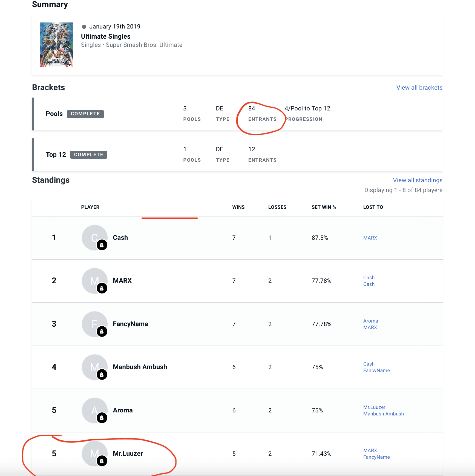Click the badge icon on Mr.Luuzer's avatar
This screenshot has height=476, width=475.
coord(102,461)
